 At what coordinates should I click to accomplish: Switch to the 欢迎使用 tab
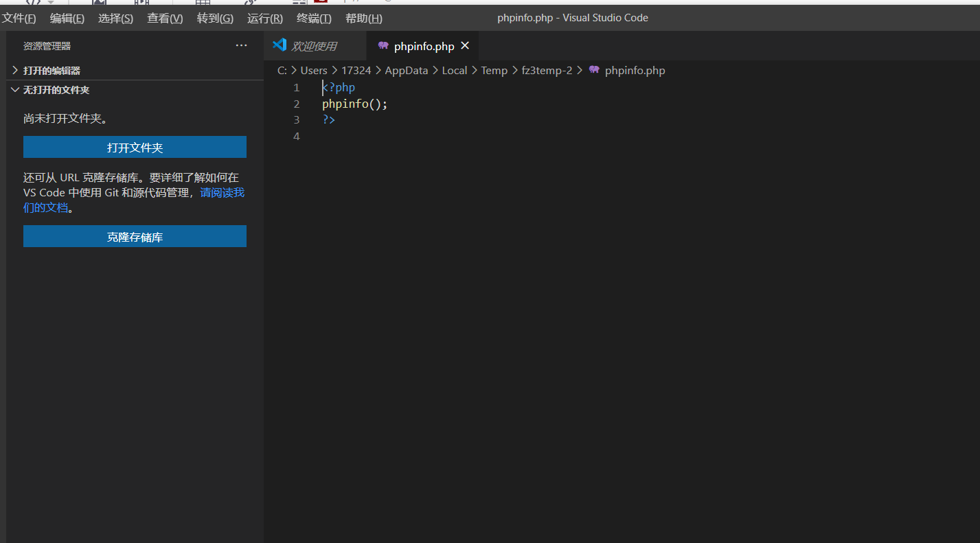(x=315, y=46)
